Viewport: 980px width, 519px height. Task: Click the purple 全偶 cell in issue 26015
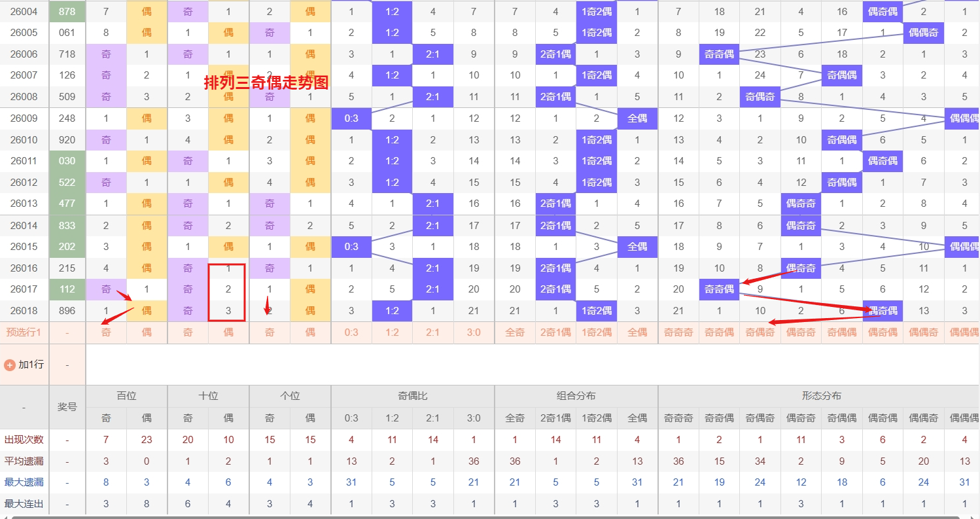[637, 247]
